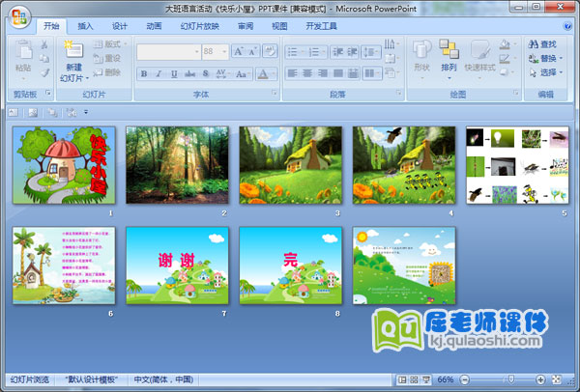Toggle Bold formatting

click(x=144, y=74)
